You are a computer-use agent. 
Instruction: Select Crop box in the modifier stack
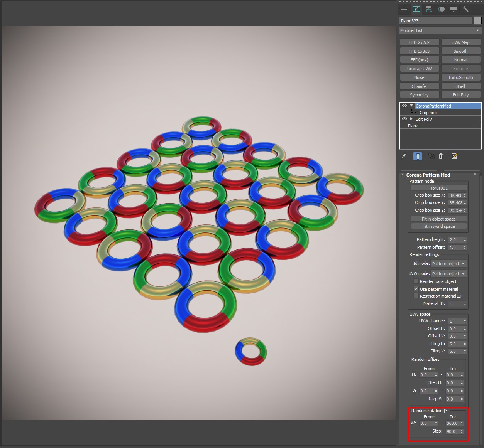point(428,113)
